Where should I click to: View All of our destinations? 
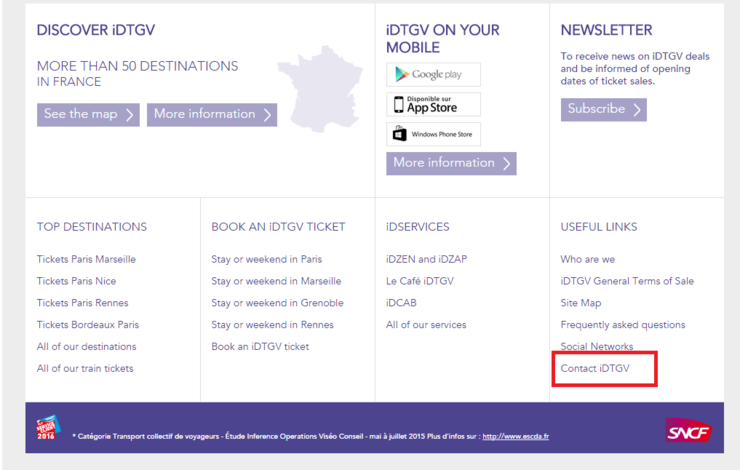tap(86, 346)
